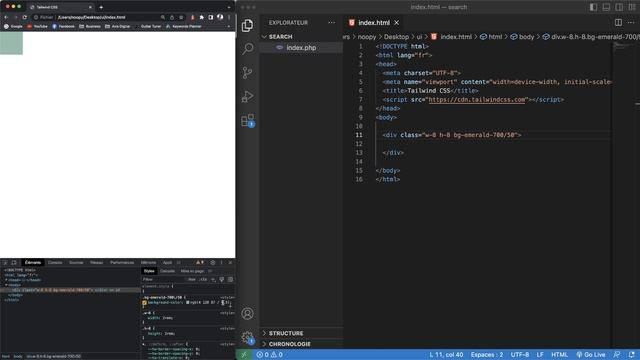Click UTF-8 encoding in status bar
The width and height of the screenshot is (640, 360).
coord(520,355)
